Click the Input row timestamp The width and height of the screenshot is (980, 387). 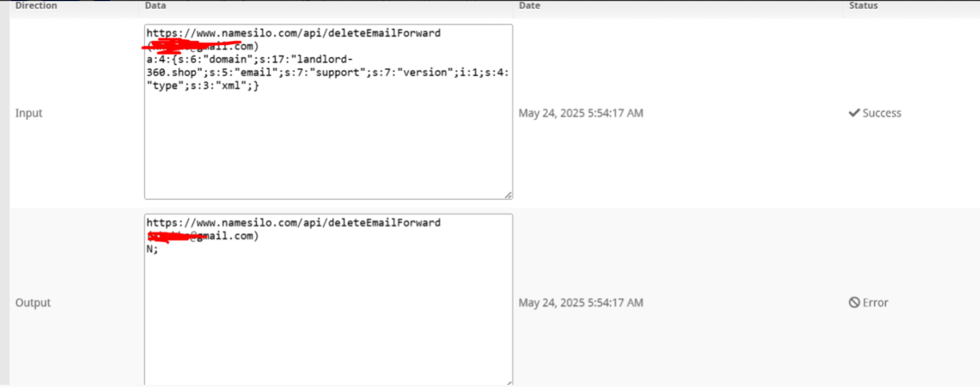pos(581,113)
